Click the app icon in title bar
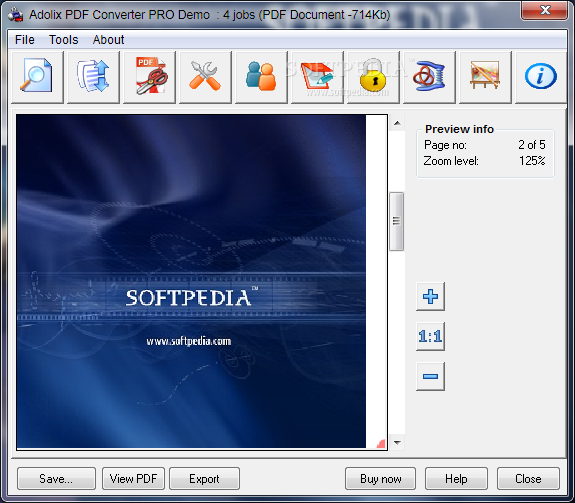Image resolution: width=575 pixels, height=503 pixels. pyautogui.click(x=15, y=15)
